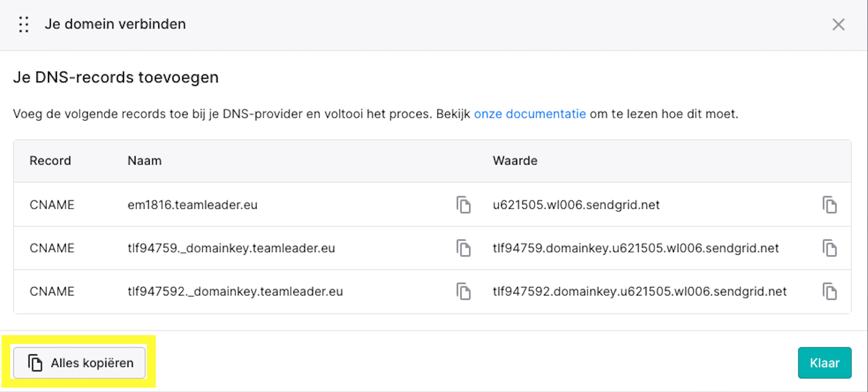Copy name tlf94759._domainkey.teamleader.eu
This screenshot has height=392, width=868.
tap(463, 248)
